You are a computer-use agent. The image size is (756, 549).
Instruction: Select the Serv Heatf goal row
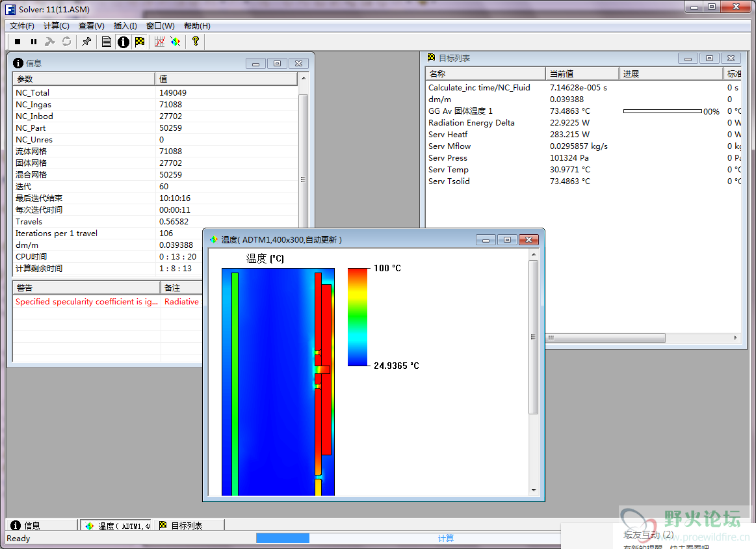583,134
